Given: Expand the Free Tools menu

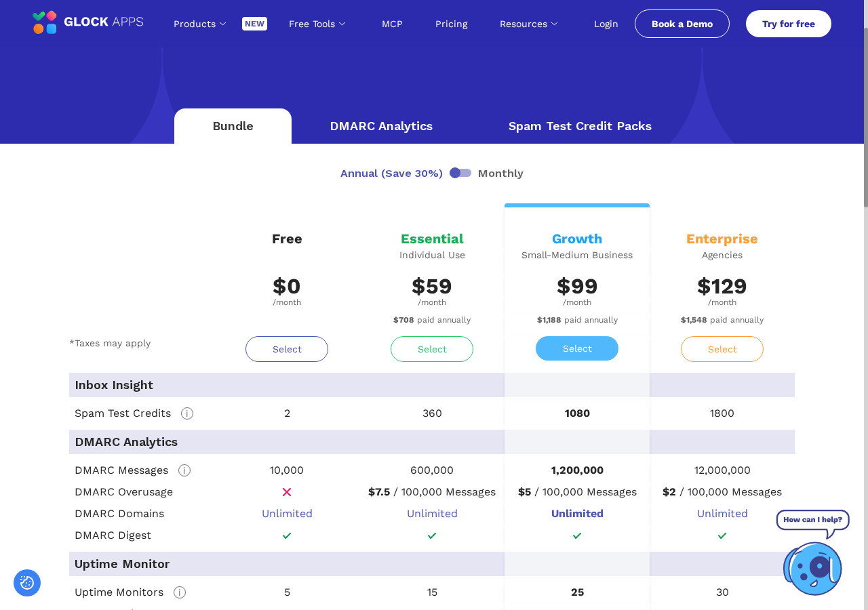Looking at the screenshot, I should pyautogui.click(x=317, y=24).
